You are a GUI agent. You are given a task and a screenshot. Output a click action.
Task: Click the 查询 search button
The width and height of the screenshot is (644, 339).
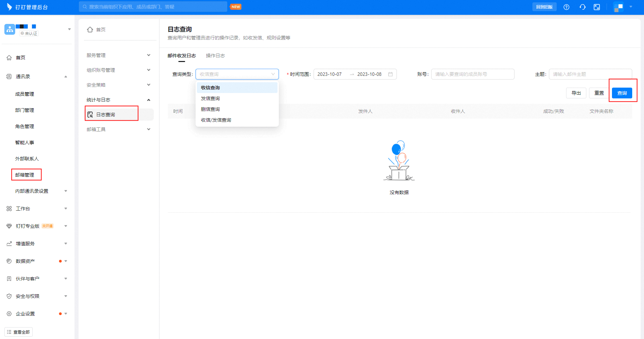click(x=622, y=93)
